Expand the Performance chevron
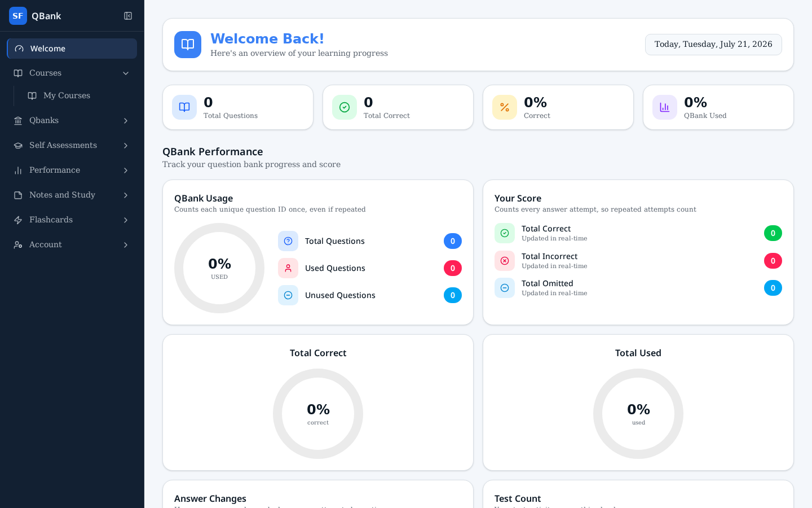Image resolution: width=812 pixels, height=508 pixels. 126,170
